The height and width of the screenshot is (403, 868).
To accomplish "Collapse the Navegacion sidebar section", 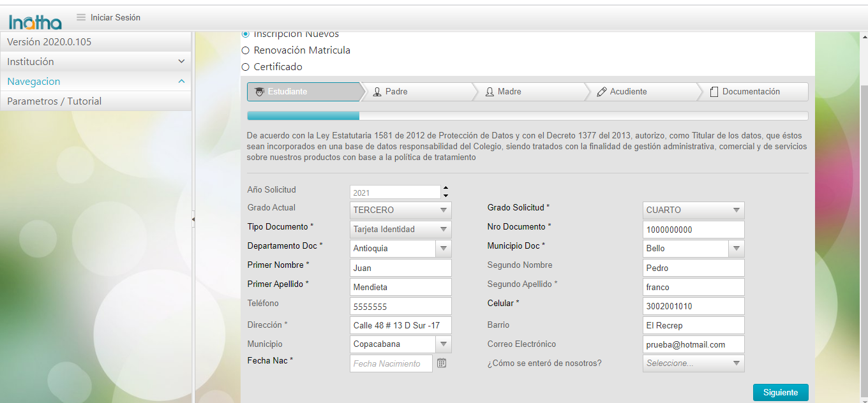I will 181,82.
